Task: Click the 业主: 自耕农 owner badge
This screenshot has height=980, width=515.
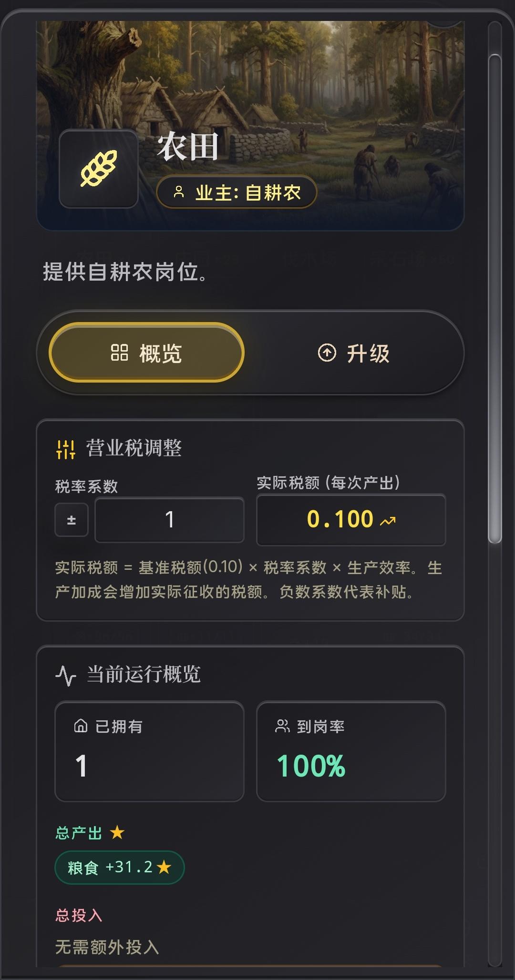Action: (237, 192)
